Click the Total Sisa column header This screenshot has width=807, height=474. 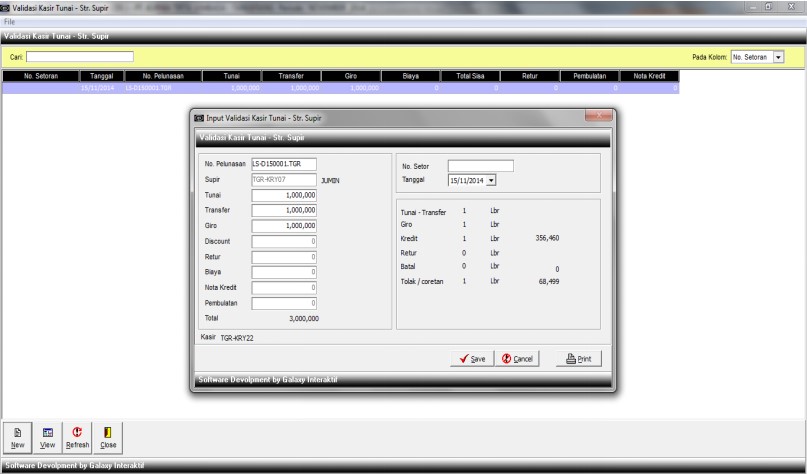click(x=470, y=75)
